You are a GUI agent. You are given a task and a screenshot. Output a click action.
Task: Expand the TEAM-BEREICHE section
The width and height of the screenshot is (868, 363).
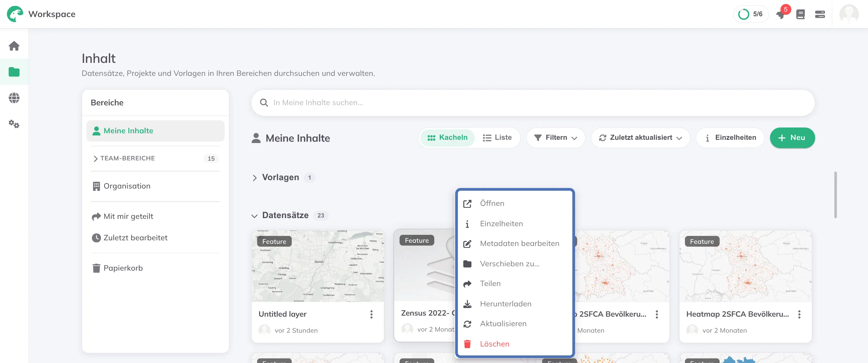(x=155, y=158)
